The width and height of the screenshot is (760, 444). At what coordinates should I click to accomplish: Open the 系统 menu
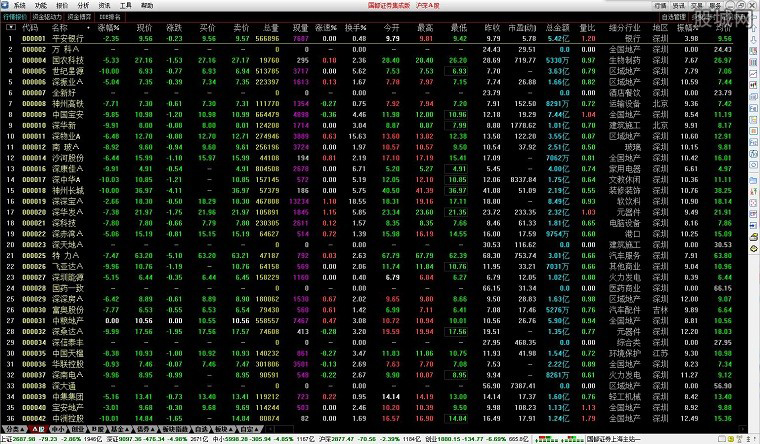(19, 5)
